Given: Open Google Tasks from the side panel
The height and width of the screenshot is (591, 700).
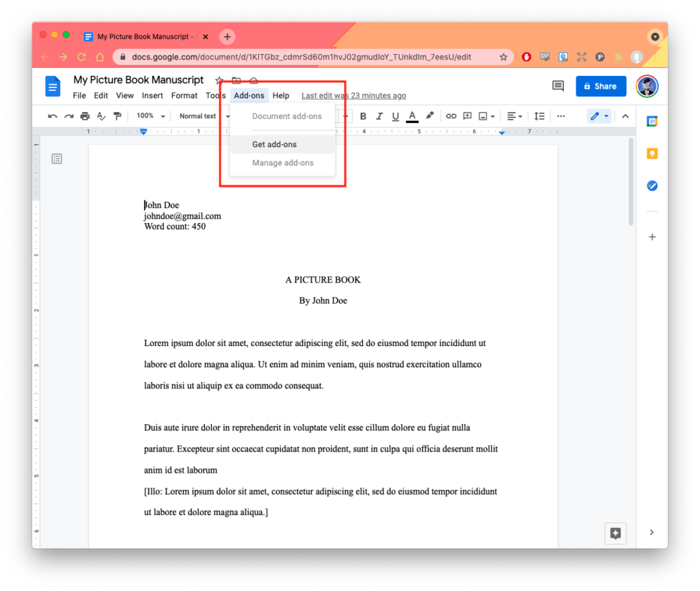Looking at the screenshot, I should [651, 185].
